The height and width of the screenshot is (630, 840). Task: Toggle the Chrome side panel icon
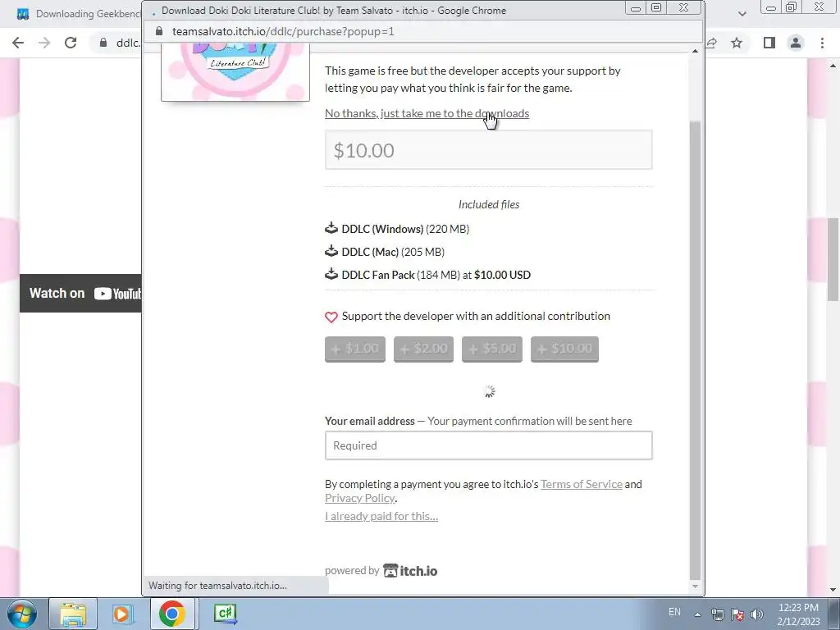769,43
